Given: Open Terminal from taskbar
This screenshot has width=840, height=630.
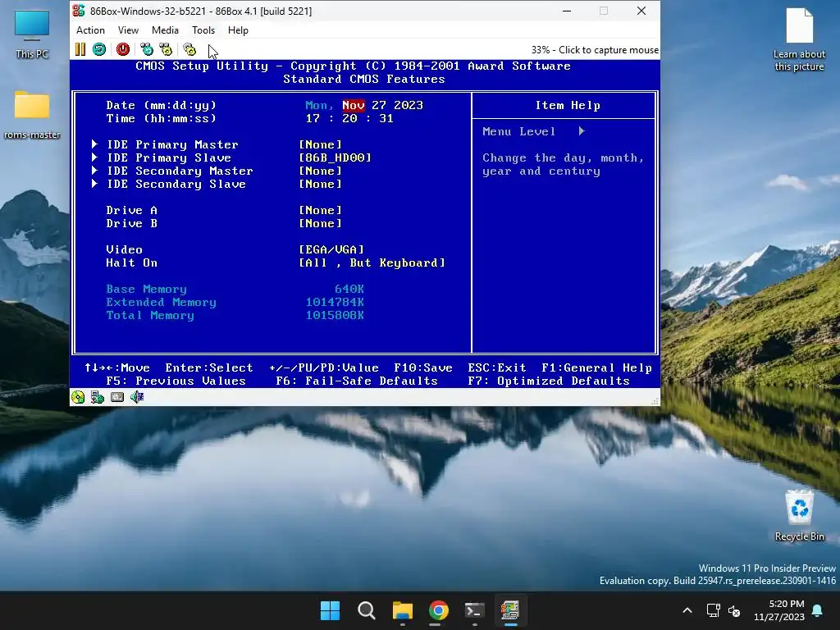Looking at the screenshot, I should (x=475, y=610).
